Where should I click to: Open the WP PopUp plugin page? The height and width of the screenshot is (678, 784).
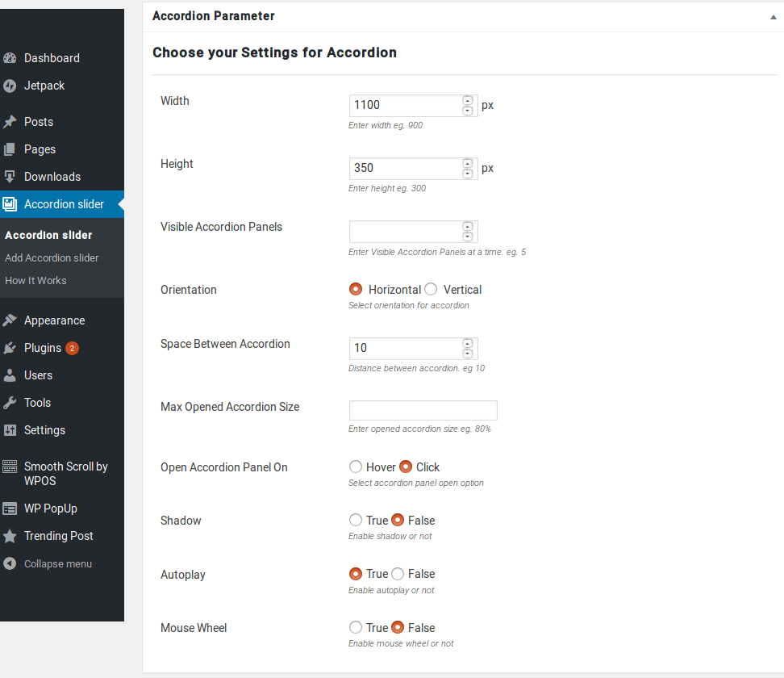tap(51, 508)
